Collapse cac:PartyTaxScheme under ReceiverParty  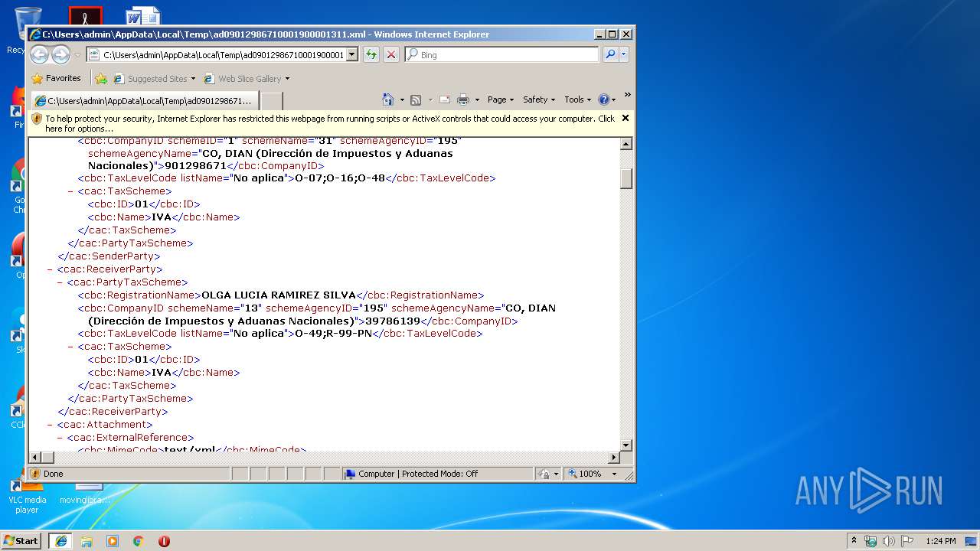click(60, 282)
